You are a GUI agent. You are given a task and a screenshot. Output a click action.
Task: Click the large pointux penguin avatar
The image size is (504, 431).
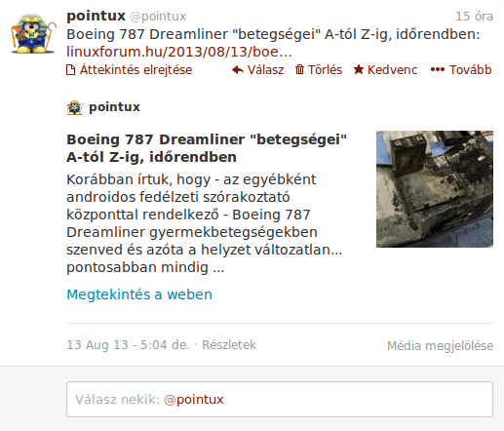[x=33, y=33]
